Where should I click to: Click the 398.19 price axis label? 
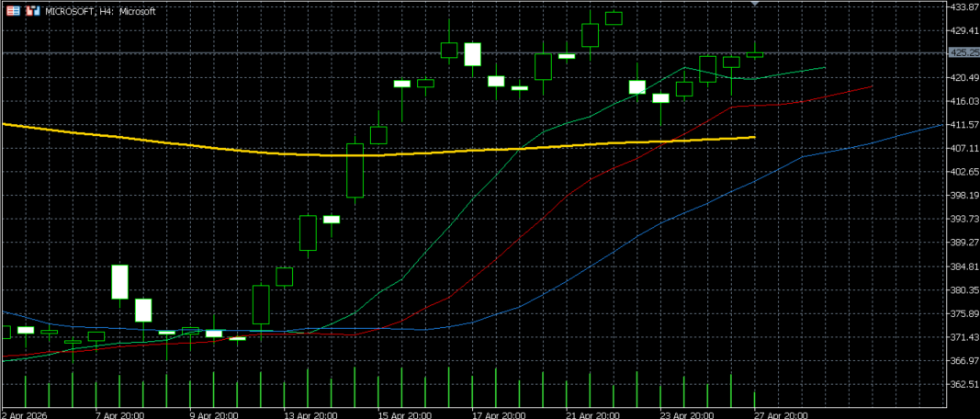point(963,195)
